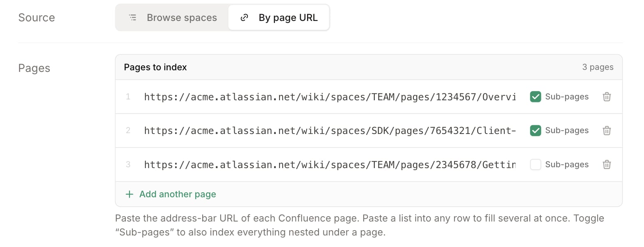
Task: Click the help text about pasting Confluence URLs
Action: (360, 225)
